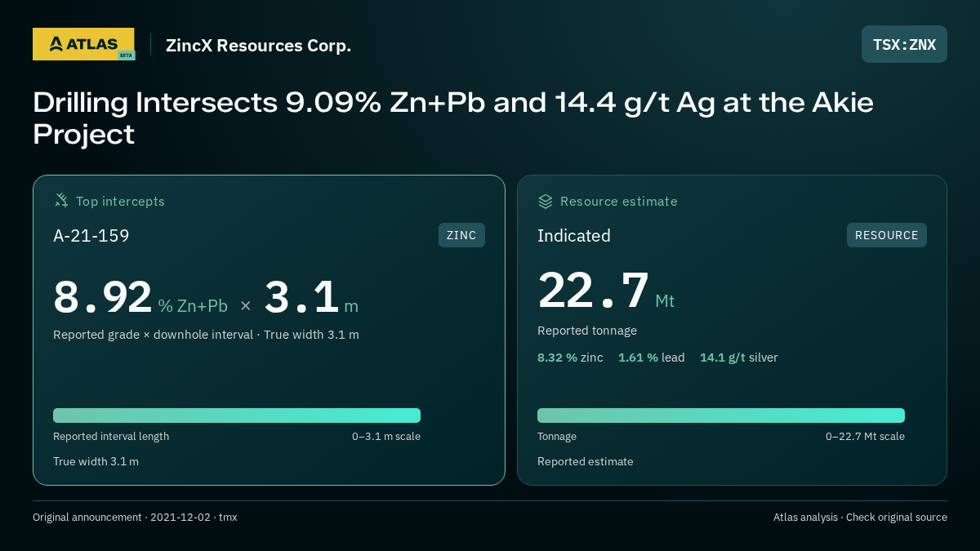Click the Reported estimate text
Screen dimensions: 980x551
(x=586, y=461)
